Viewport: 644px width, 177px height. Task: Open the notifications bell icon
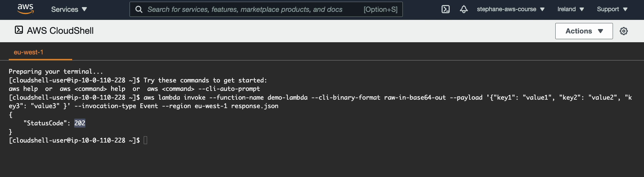[x=464, y=9]
